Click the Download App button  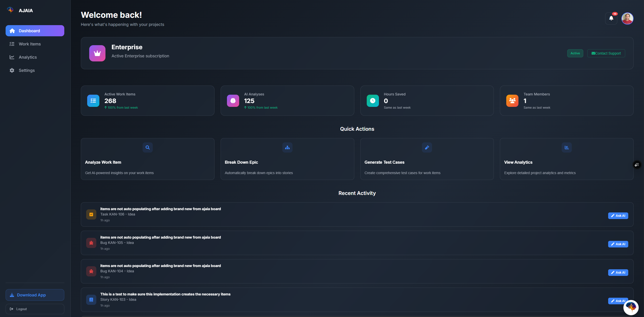pos(35,295)
